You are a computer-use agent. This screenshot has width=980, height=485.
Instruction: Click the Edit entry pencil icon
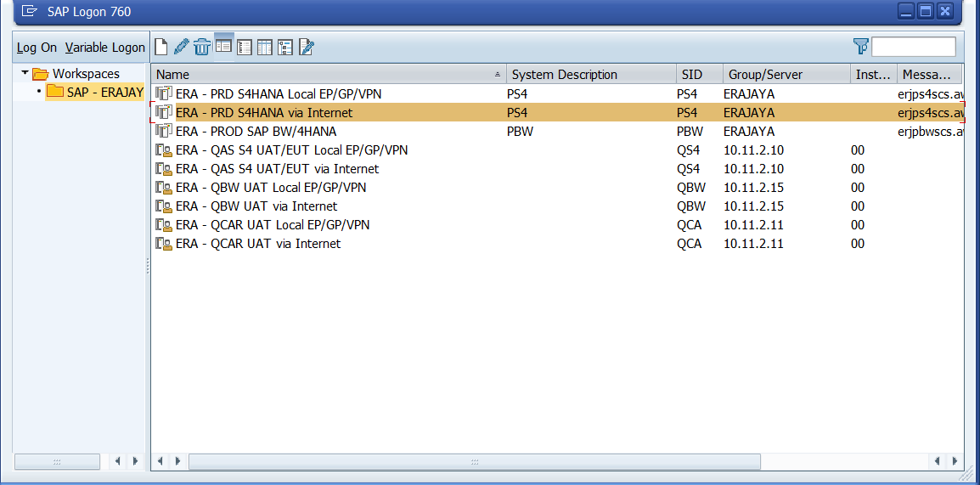coord(181,47)
